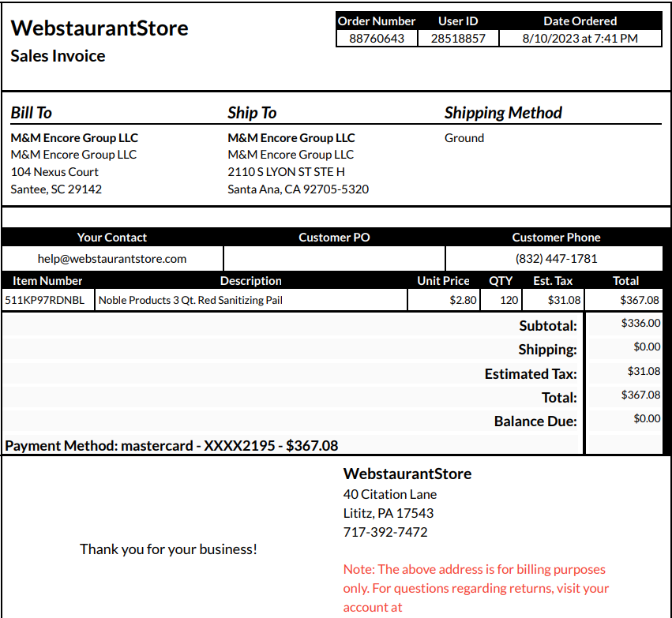Click the Shipping: label
This screenshot has height=618, width=672.
pyautogui.click(x=547, y=350)
